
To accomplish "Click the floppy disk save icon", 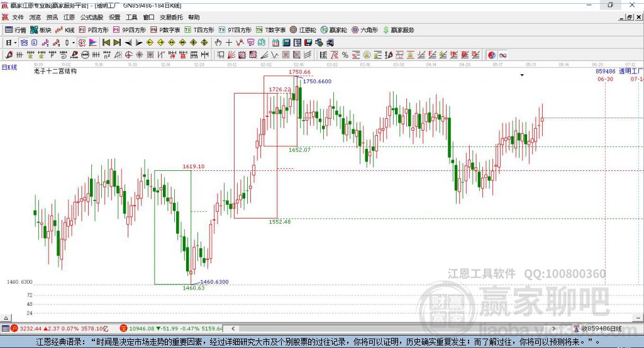I will click(308, 43).
